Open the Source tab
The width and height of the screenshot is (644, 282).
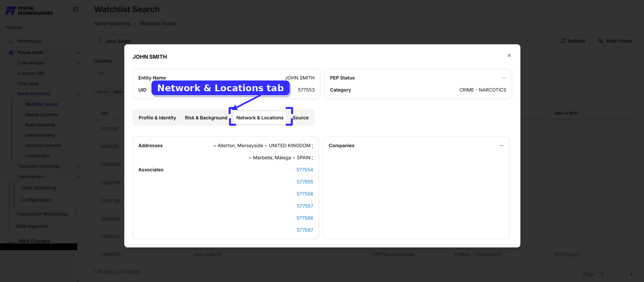[301, 118]
